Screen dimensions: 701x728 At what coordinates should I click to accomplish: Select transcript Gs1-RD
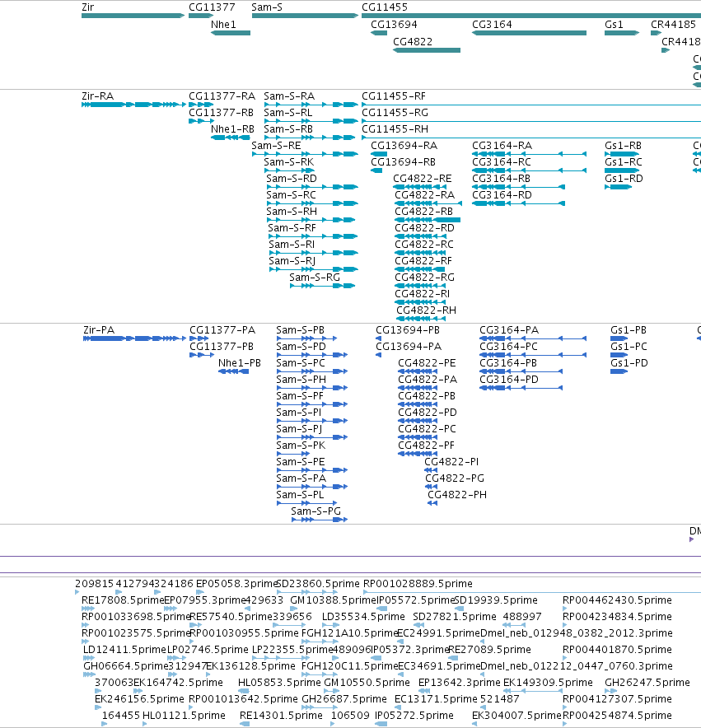coord(619,187)
